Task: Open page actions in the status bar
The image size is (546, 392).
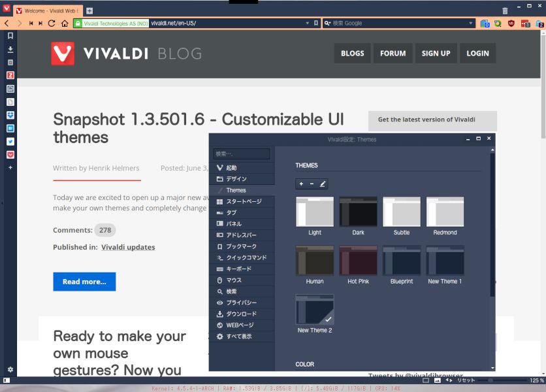Action: (449, 380)
